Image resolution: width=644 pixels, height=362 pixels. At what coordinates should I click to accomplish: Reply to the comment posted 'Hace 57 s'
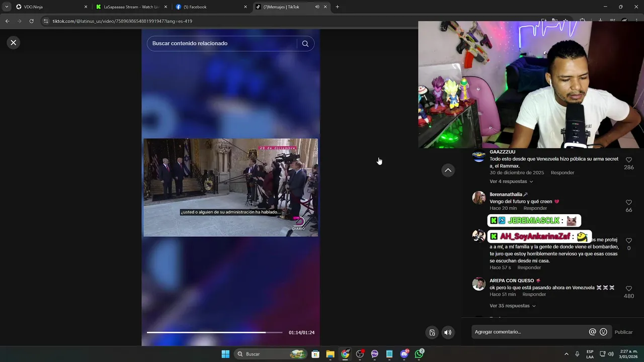[x=529, y=267]
